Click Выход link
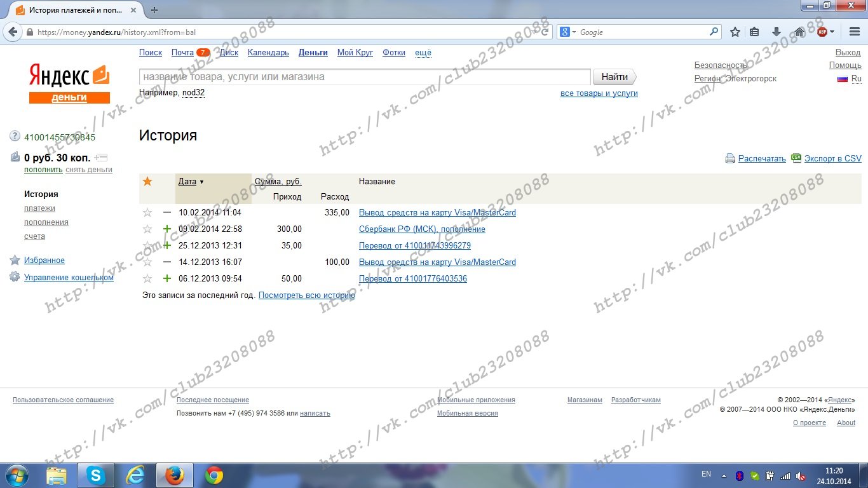The height and width of the screenshot is (488, 868). [x=848, y=53]
